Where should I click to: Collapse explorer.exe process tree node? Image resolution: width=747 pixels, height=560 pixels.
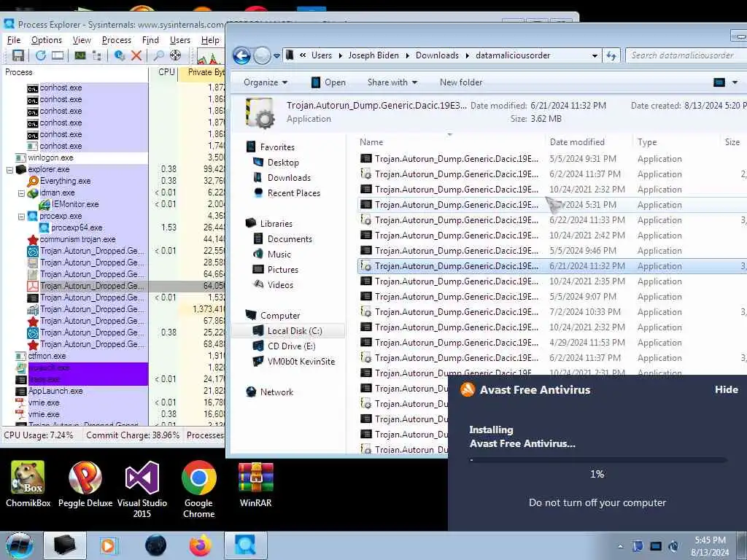coord(9,169)
